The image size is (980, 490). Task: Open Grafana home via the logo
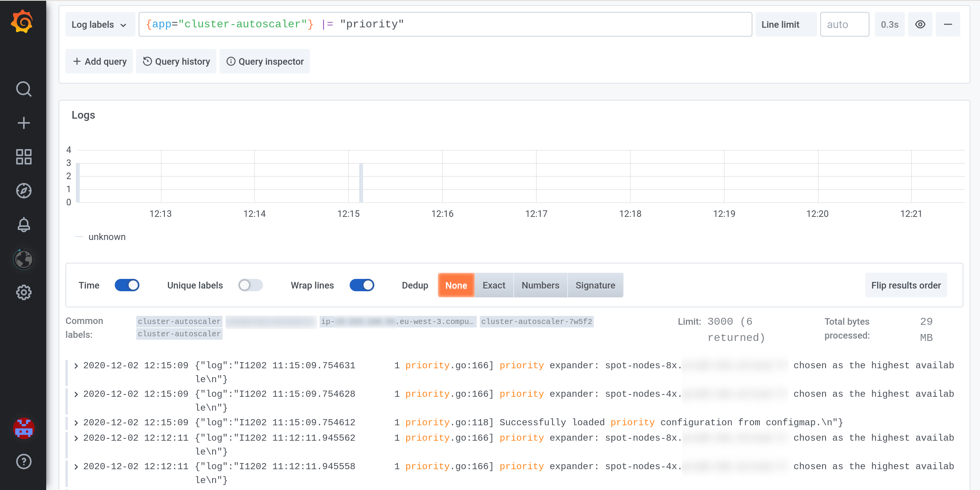23,21
